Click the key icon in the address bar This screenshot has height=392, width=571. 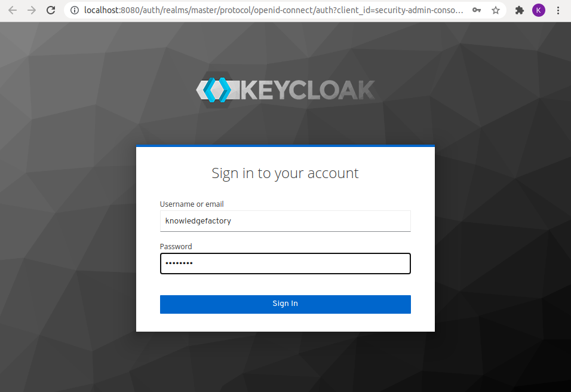click(476, 10)
